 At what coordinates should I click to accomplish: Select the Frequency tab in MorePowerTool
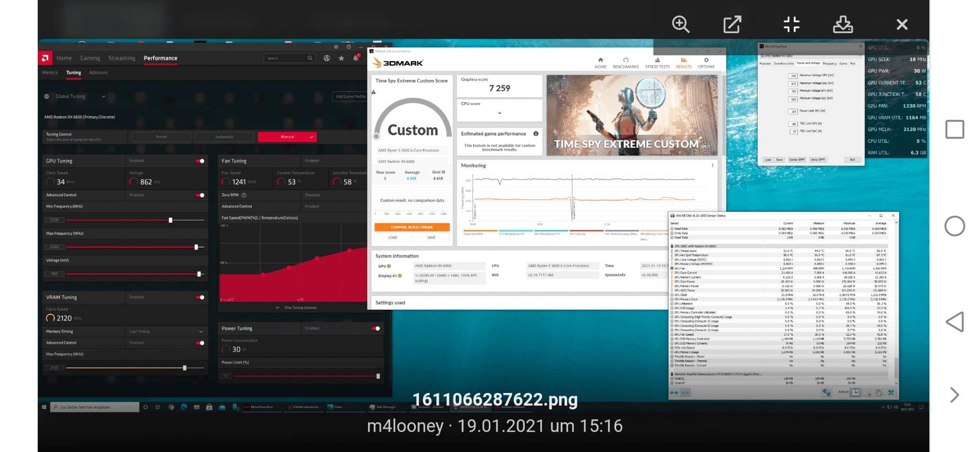coord(830,63)
